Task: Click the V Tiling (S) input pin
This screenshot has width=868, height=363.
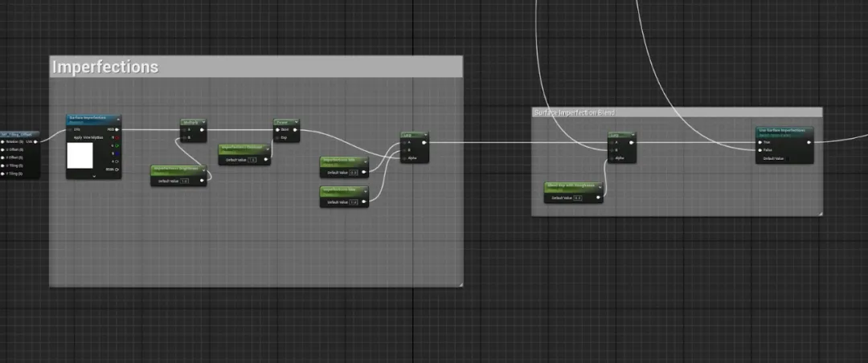Action: pyautogui.click(x=2, y=173)
